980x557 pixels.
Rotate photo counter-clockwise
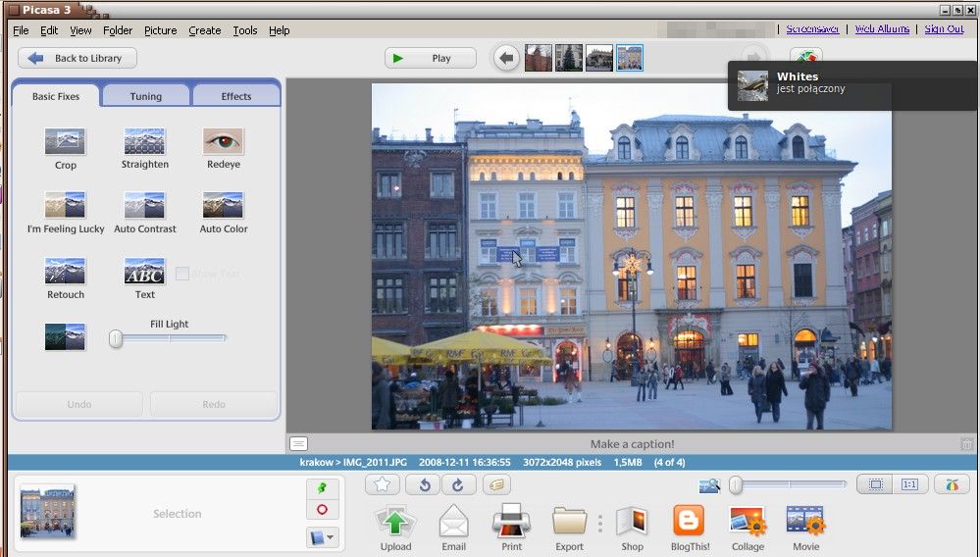pyautogui.click(x=423, y=484)
